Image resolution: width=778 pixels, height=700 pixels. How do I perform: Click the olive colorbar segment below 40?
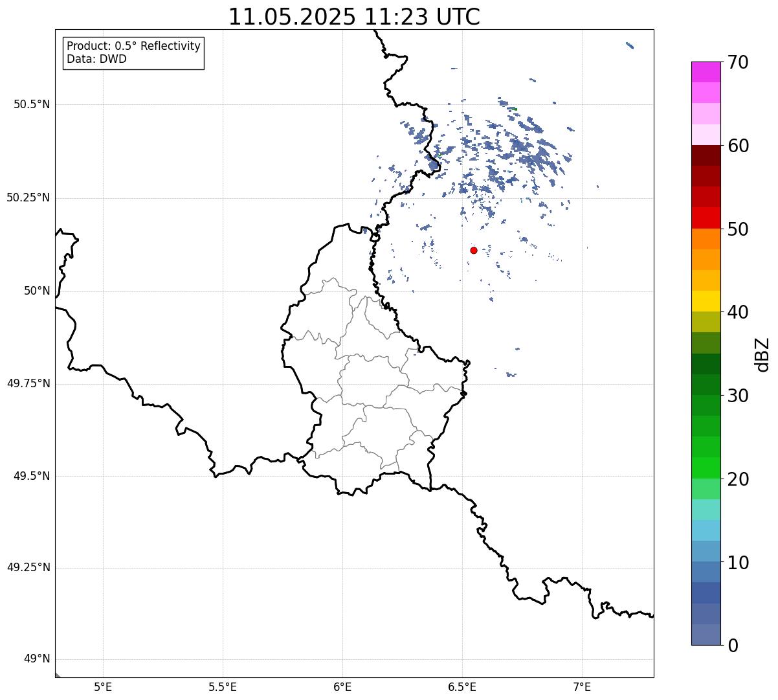(706, 322)
